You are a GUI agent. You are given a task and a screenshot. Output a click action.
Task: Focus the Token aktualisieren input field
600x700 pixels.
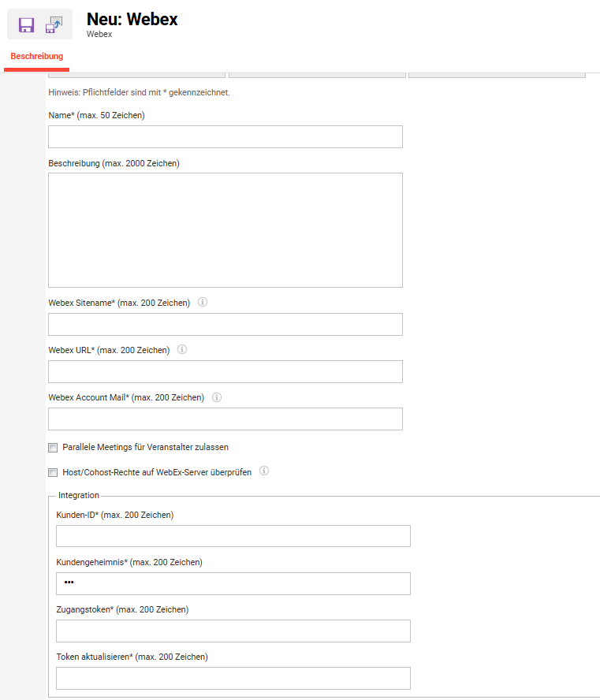pyautogui.click(x=233, y=678)
